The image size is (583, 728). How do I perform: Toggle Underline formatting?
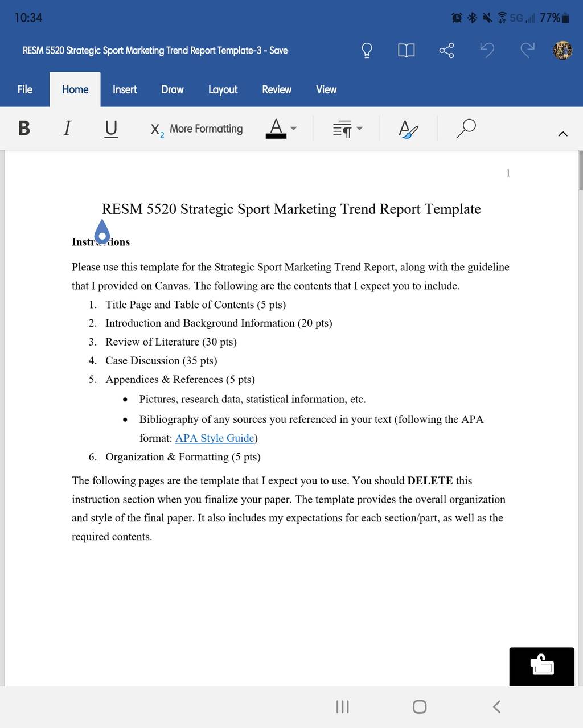click(x=111, y=129)
